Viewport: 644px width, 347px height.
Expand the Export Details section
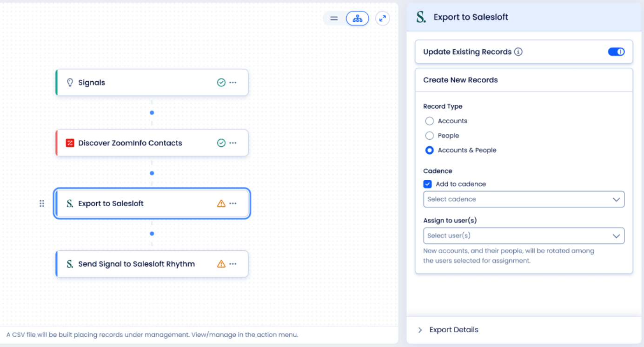click(524, 330)
